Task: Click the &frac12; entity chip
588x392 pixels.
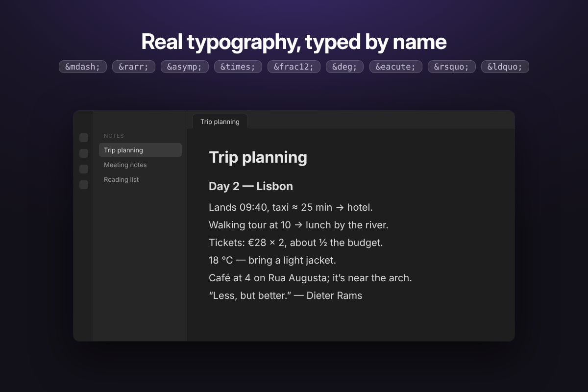Action: coord(294,67)
